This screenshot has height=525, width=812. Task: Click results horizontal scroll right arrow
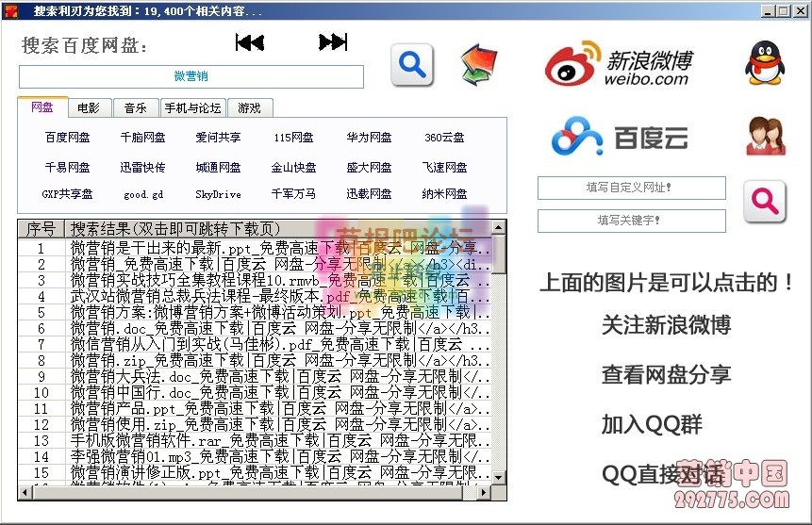point(483,492)
